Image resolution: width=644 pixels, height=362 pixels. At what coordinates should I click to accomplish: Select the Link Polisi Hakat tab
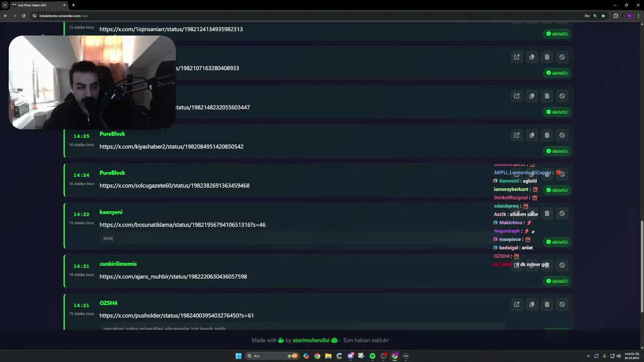click(x=39, y=5)
